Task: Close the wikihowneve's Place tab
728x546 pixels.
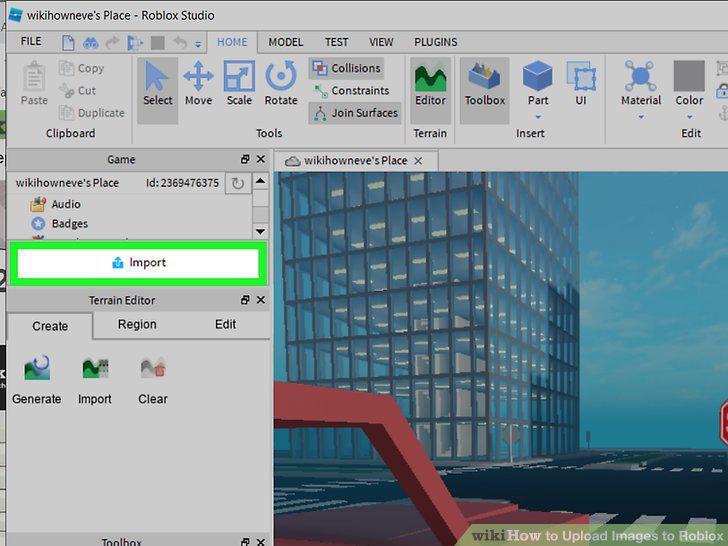Action: pos(418,161)
